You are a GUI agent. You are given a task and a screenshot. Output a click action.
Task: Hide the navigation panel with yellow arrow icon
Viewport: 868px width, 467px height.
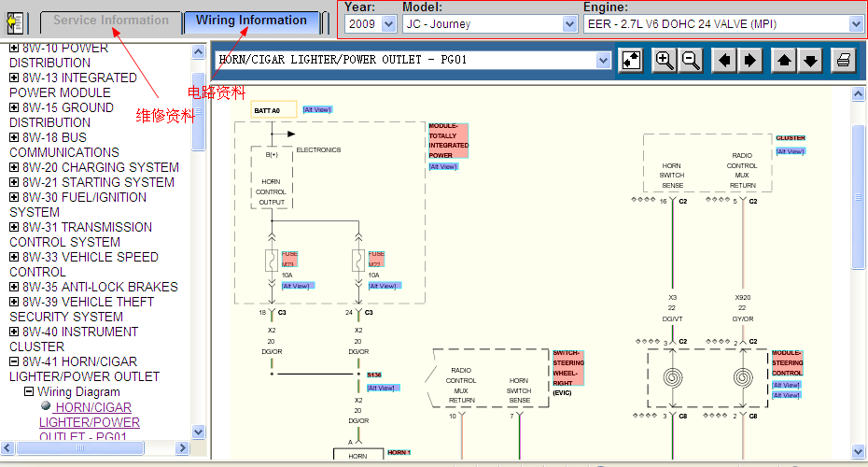point(16,22)
